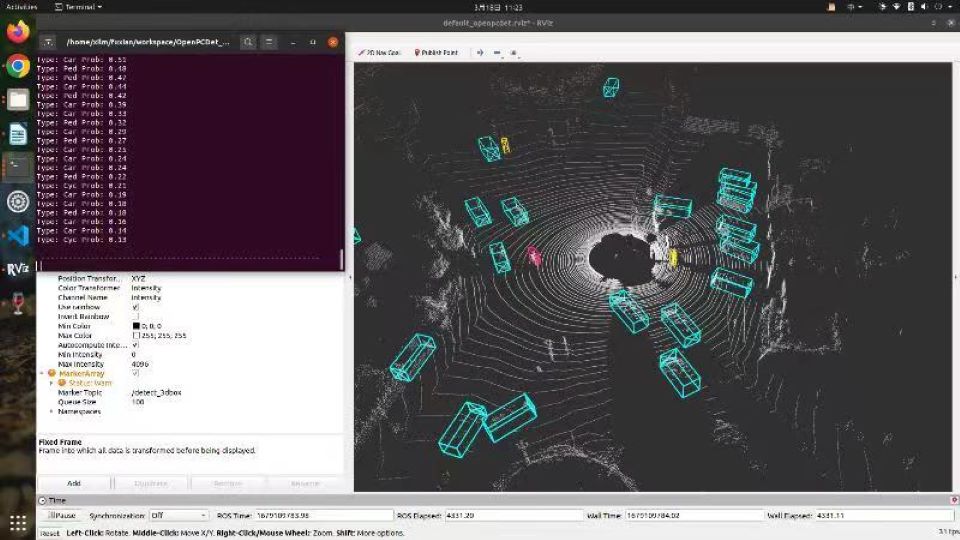960x540 pixels.
Task: Click Activities in the top bar
Action: (x=21, y=7)
